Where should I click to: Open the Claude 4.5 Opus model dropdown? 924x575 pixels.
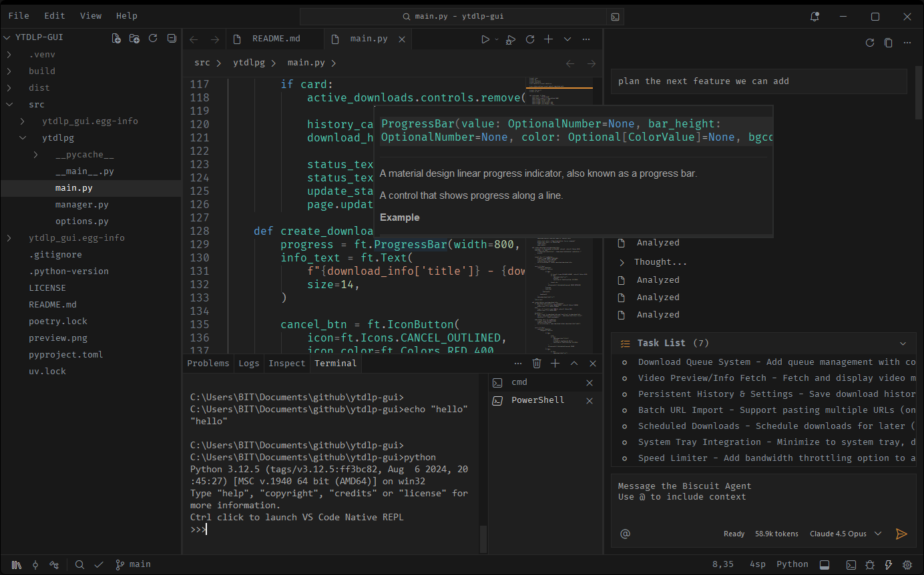pos(846,534)
